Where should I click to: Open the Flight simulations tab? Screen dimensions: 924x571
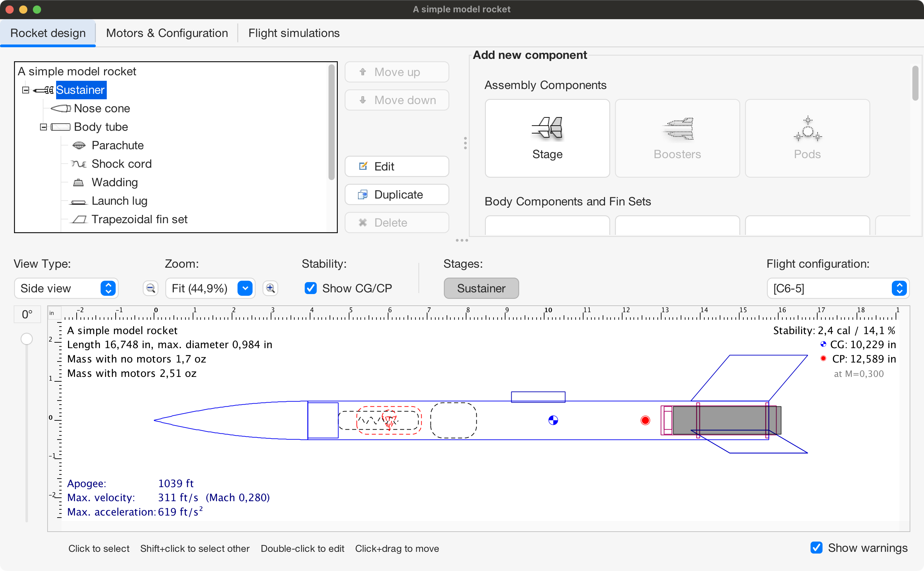coord(294,33)
